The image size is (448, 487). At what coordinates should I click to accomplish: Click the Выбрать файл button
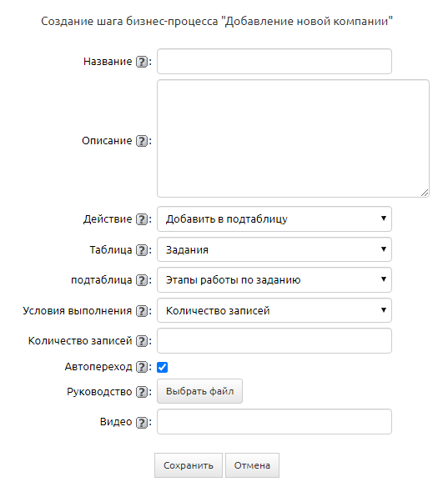coord(199,391)
